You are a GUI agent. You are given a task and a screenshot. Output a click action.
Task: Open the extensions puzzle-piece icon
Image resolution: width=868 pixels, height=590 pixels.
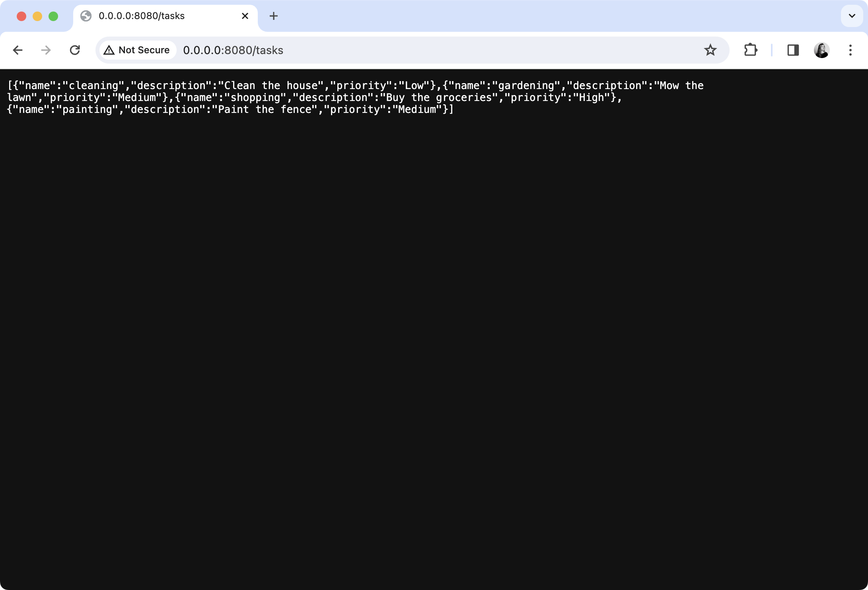point(750,50)
